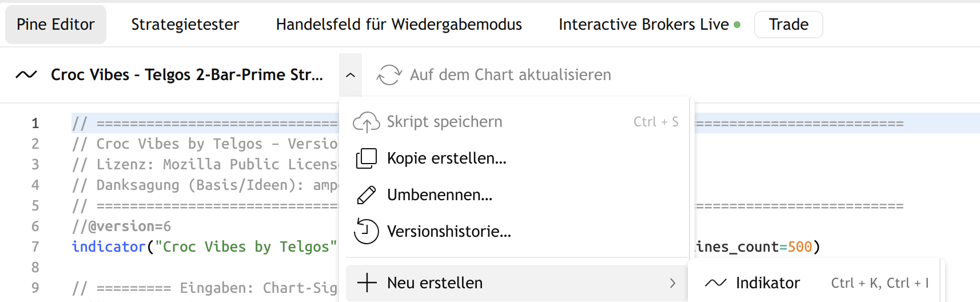Viewport: 980px width, 302px height.
Task: Select the Pine Editor tab
Action: click(55, 25)
